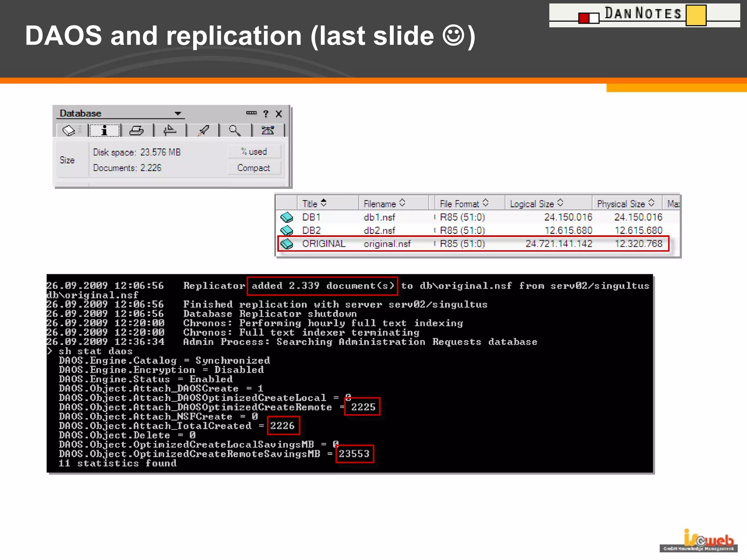747x560 pixels.
Task: Click the DB1 database icon
Action: [x=287, y=217]
